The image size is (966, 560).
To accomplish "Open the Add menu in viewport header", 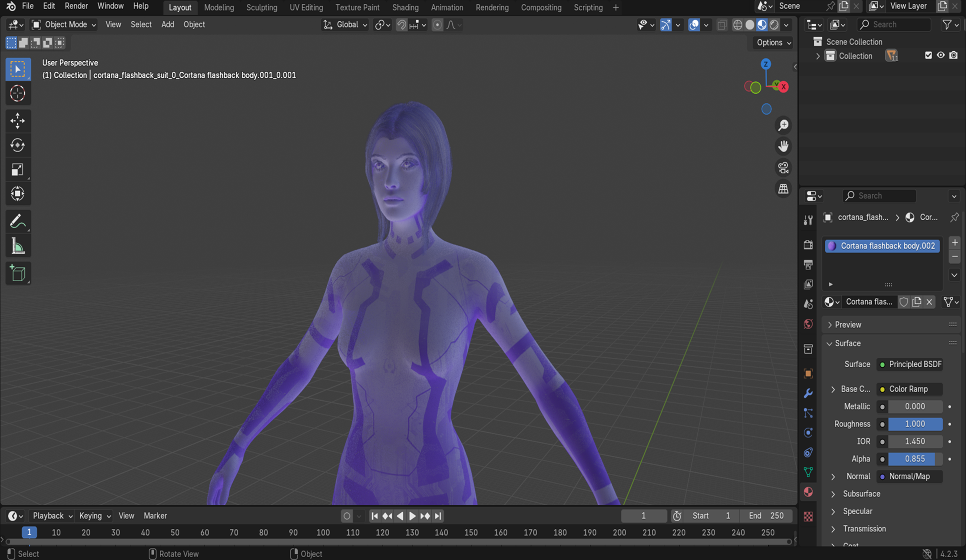I will pos(168,25).
